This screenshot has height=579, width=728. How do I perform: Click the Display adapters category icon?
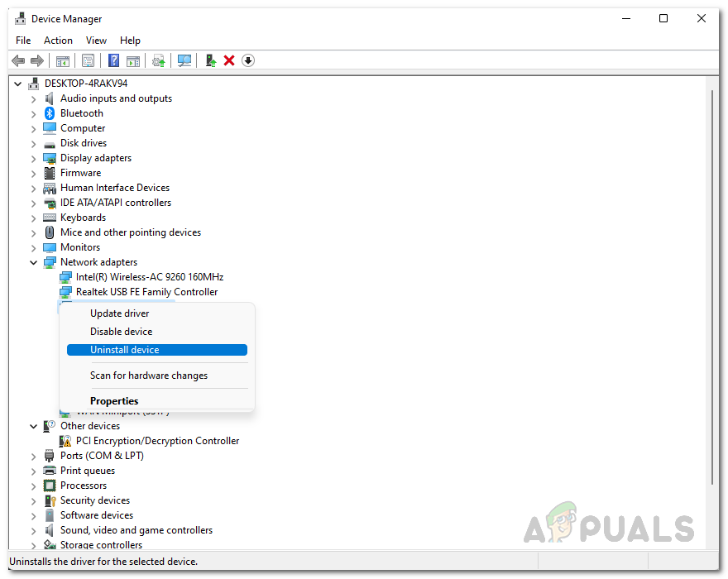[x=49, y=158]
